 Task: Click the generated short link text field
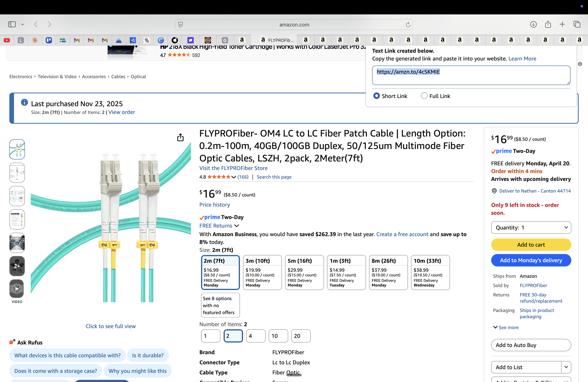coord(471,75)
